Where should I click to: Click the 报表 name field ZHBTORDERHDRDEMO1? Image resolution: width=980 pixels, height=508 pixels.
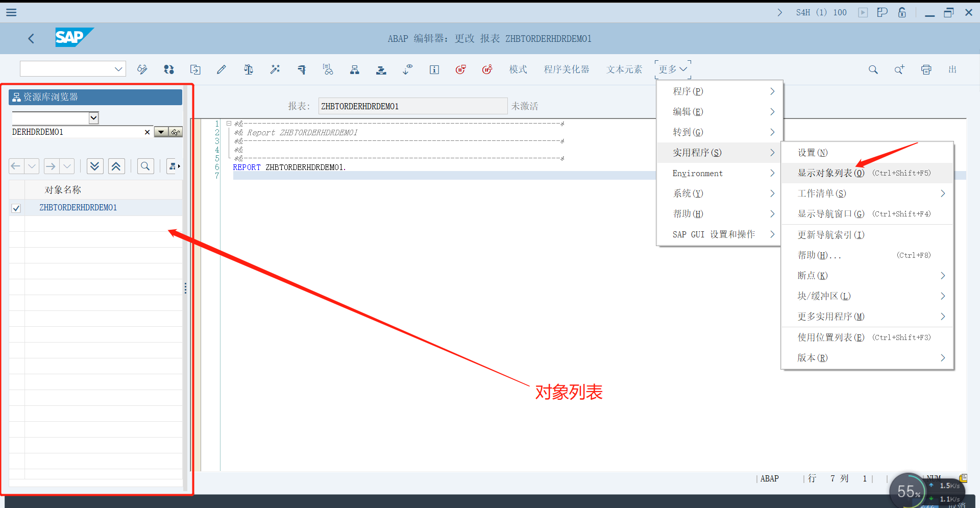coord(412,106)
